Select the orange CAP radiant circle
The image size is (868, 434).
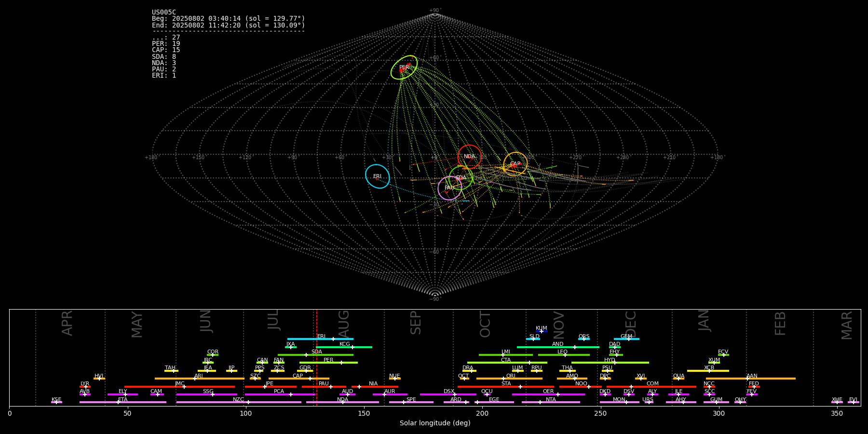(x=515, y=164)
